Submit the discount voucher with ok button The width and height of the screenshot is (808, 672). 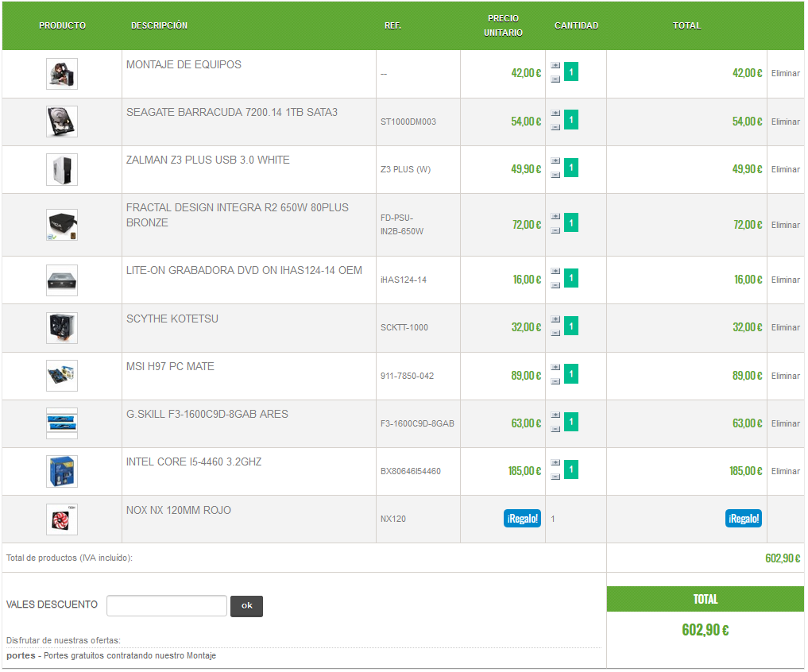246,607
